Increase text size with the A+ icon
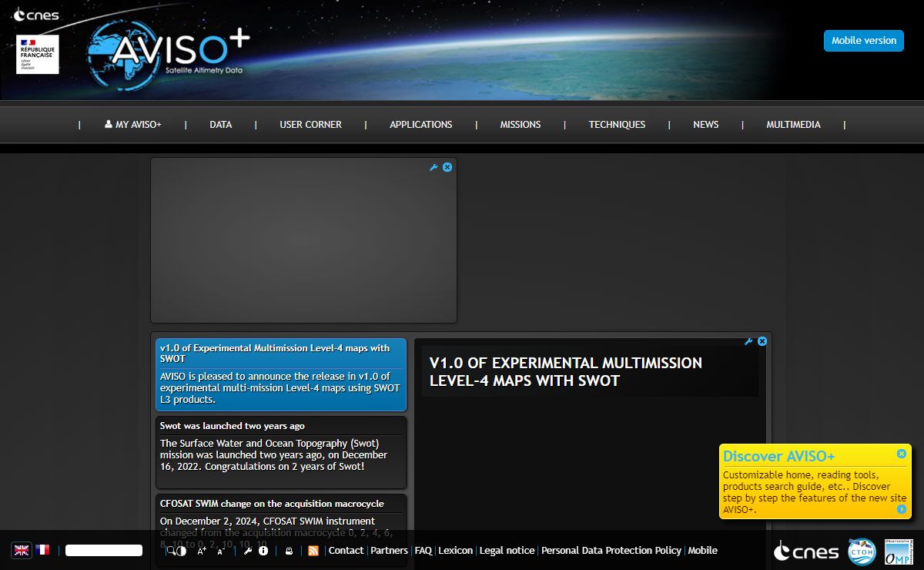This screenshot has width=924, height=570. pos(202,551)
